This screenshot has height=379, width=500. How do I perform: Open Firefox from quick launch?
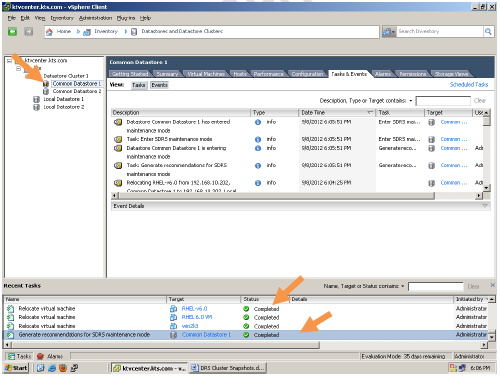(x=63, y=368)
